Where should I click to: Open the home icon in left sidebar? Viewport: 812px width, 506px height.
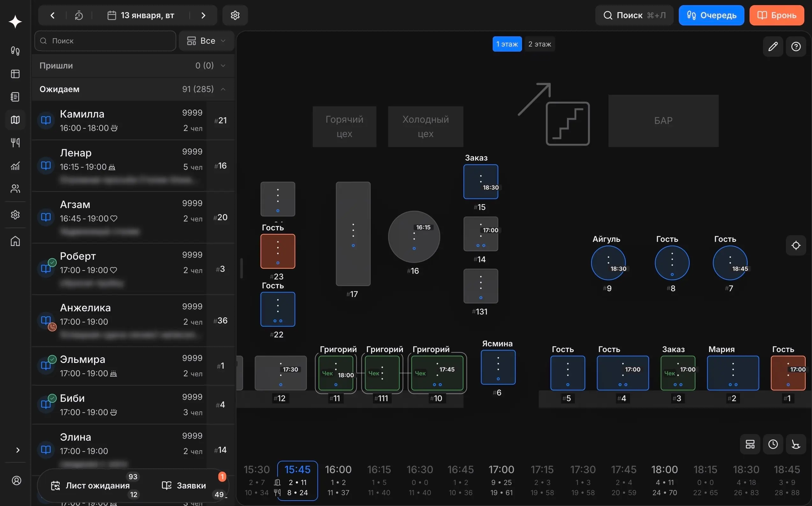pyautogui.click(x=15, y=241)
